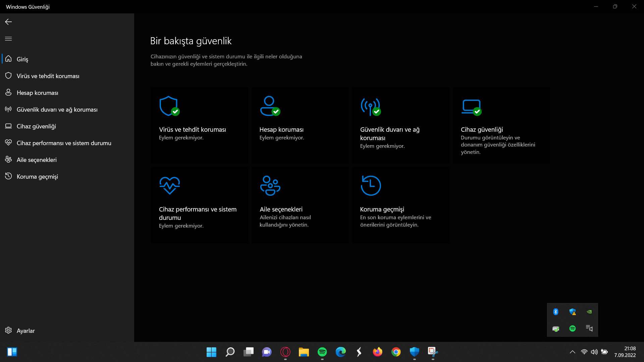Open Koruma geçmişi from sidebar
644x362 pixels.
coord(37,177)
